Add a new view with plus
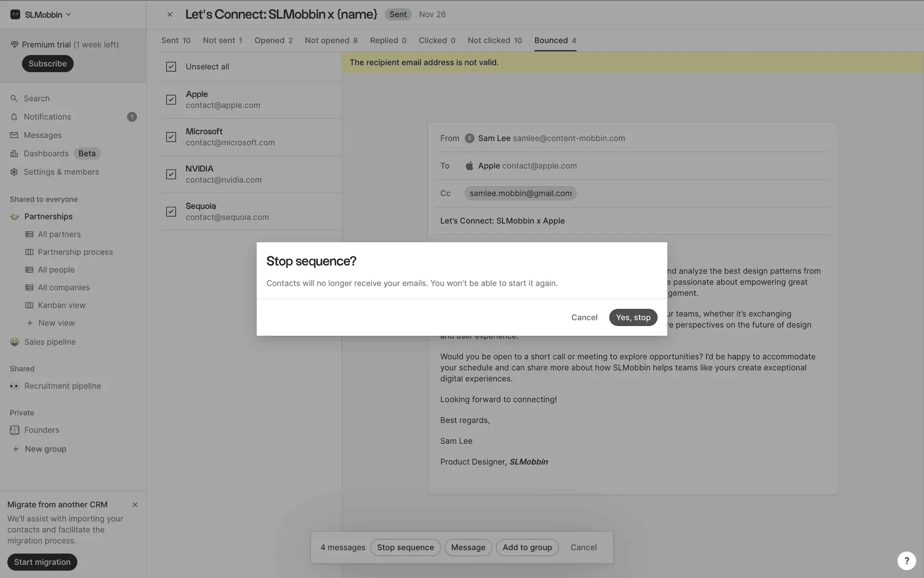Image resolution: width=924 pixels, height=578 pixels. [x=30, y=323]
